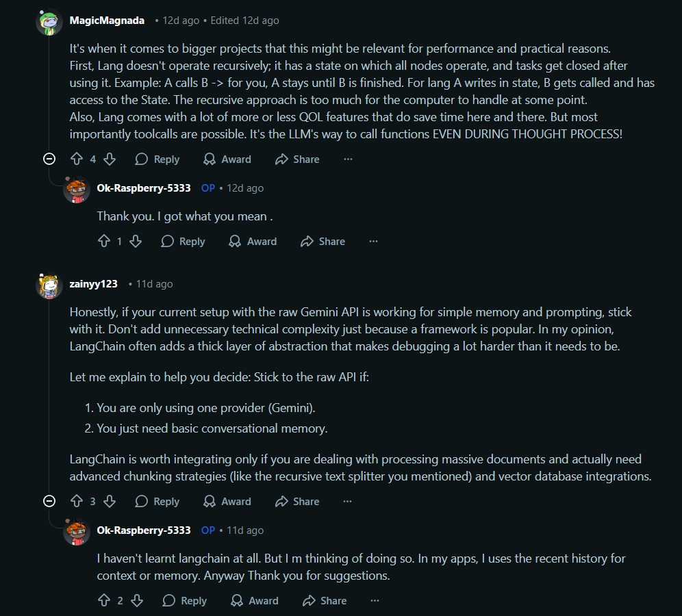
Task: Open more options on 'Thank you' reply
Action: (x=373, y=241)
